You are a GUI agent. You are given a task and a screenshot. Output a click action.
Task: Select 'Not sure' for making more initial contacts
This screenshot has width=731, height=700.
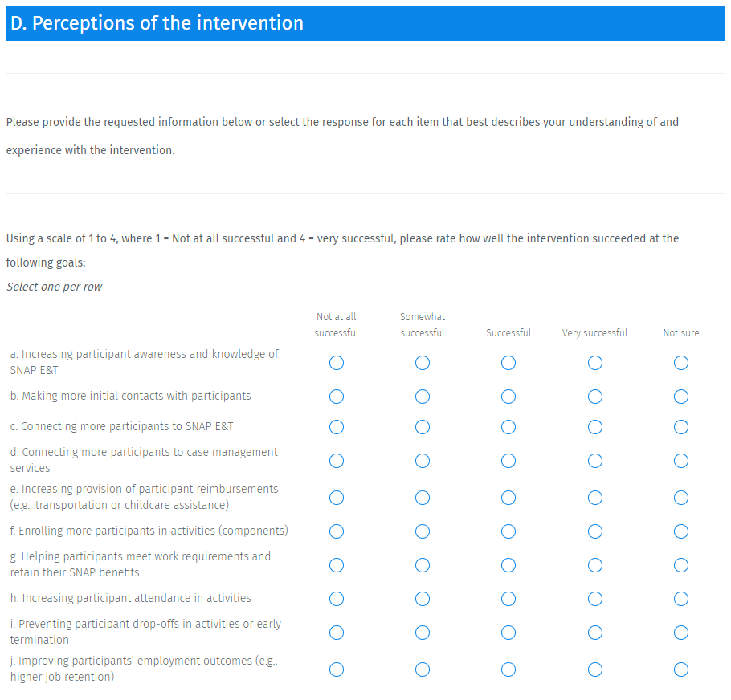click(681, 397)
